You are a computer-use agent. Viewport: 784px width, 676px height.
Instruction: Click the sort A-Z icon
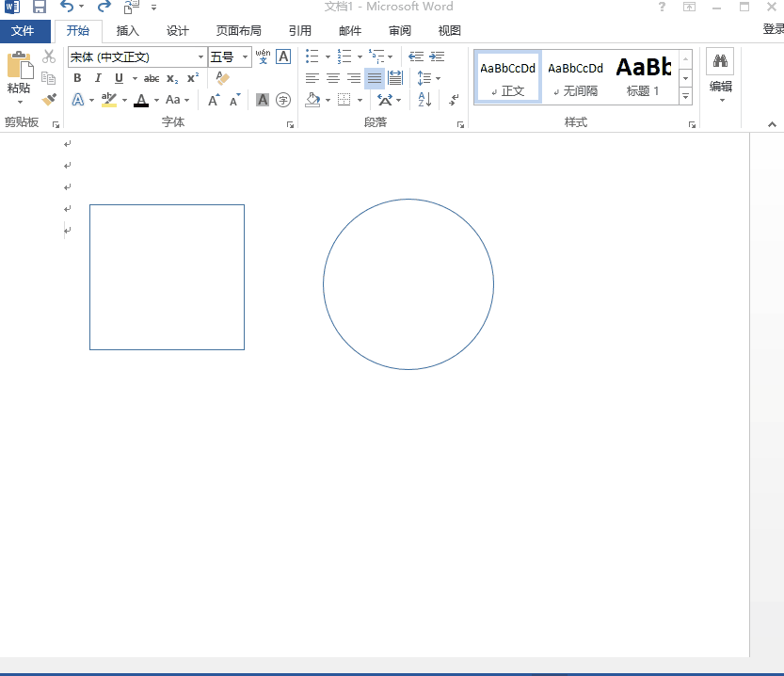click(424, 100)
